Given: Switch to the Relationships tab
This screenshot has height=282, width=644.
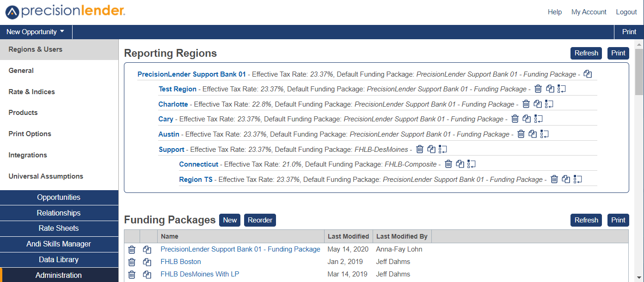Looking at the screenshot, I should tap(59, 213).
